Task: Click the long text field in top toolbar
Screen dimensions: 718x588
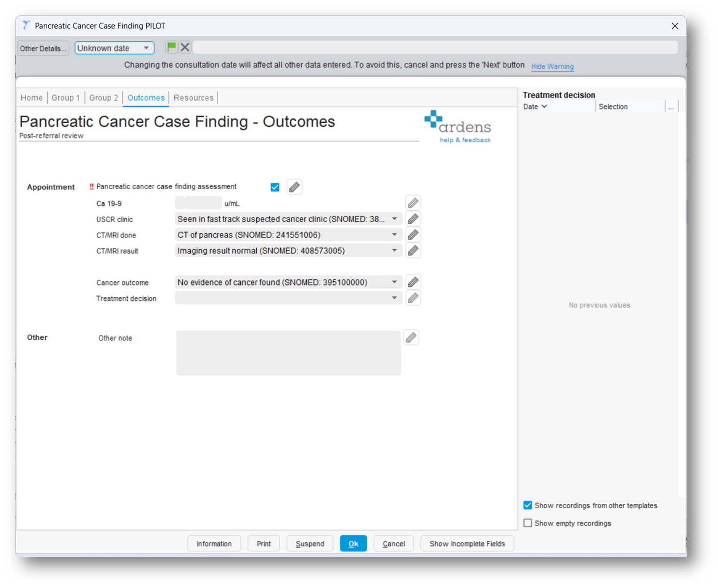Action: (435, 47)
